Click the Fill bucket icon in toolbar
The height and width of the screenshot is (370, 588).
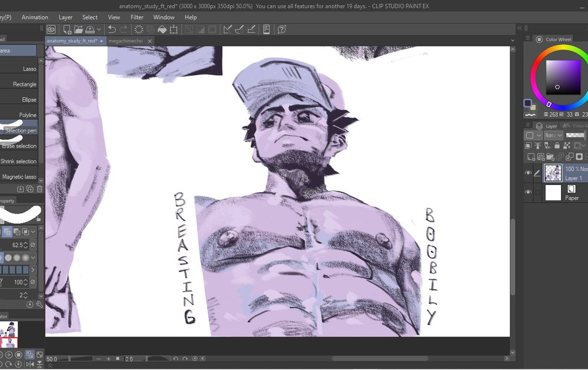[x=162, y=29]
